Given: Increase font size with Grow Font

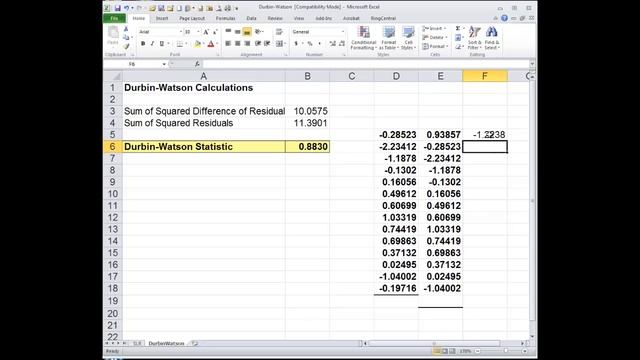Looking at the screenshot, I should click(x=206, y=32).
